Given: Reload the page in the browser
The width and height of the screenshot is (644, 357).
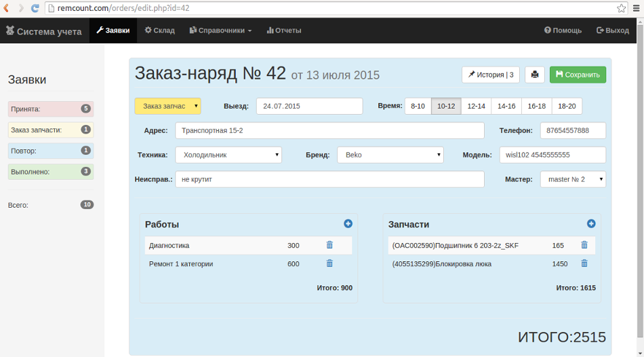Looking at the screenshot, I should tap(35, 8).
